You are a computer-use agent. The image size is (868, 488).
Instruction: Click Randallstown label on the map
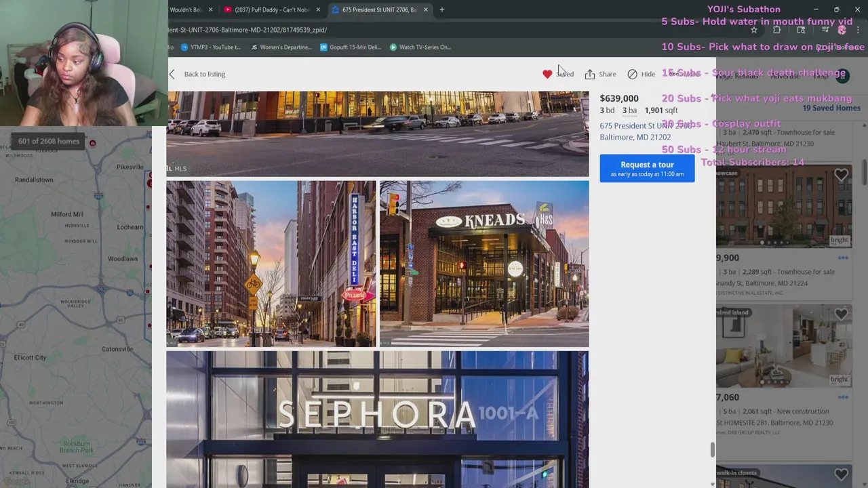pos(34,180)
